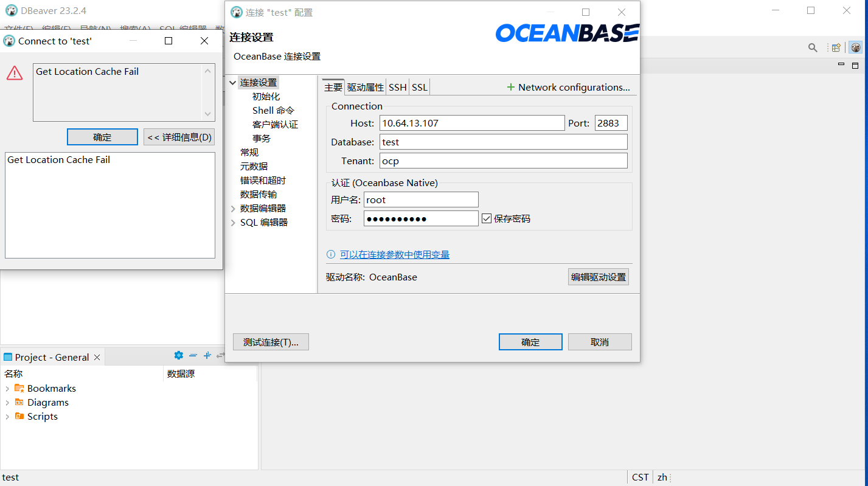The height and width of the screenshot is (486, 868).
Task: Click the Tenant input field
Action: (503, 161)
